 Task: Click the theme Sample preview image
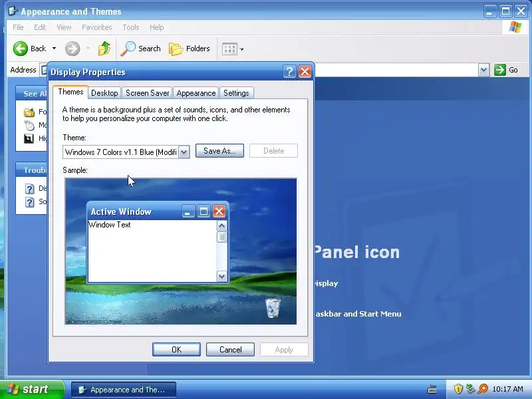click(181, 251)
